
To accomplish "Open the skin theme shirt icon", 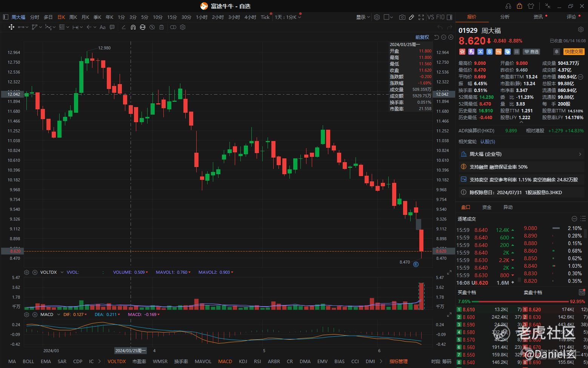I will (x=531, y=6).
